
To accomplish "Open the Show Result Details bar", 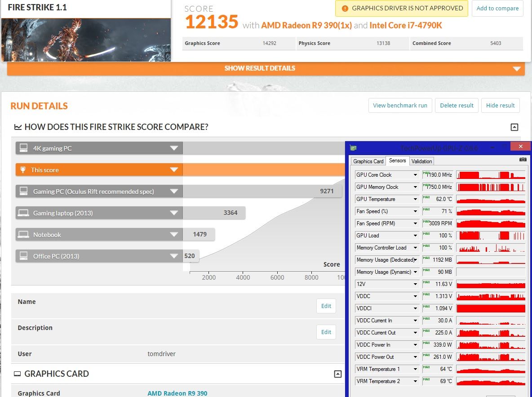I will point(266,68).
